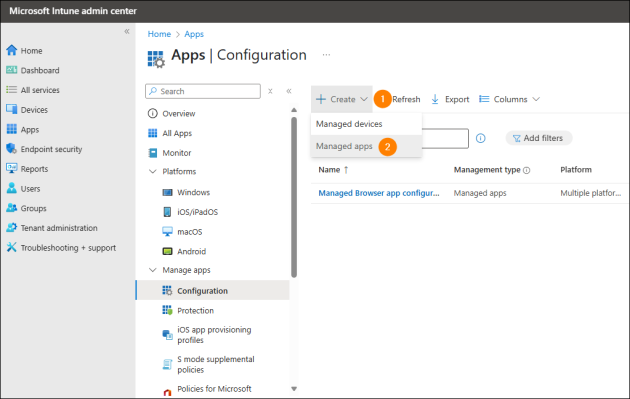Collapse the Manage apps section chevron
630x399 pixels.
coord(153,270)
